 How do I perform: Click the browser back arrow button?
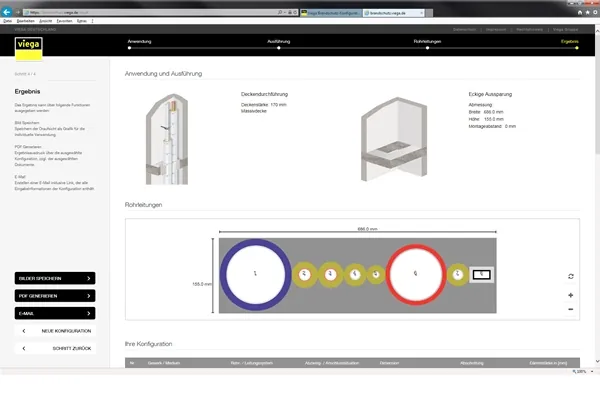click(x=8, y=9)
